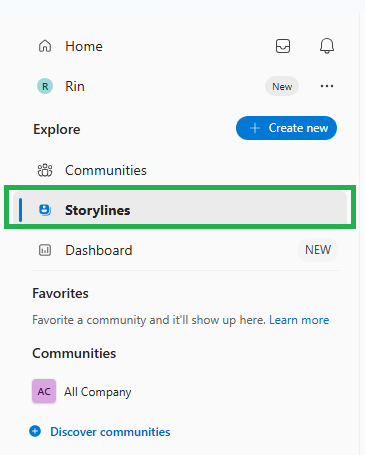Open the three-dot more options menu
365x455 pixels.
(327, 86)
